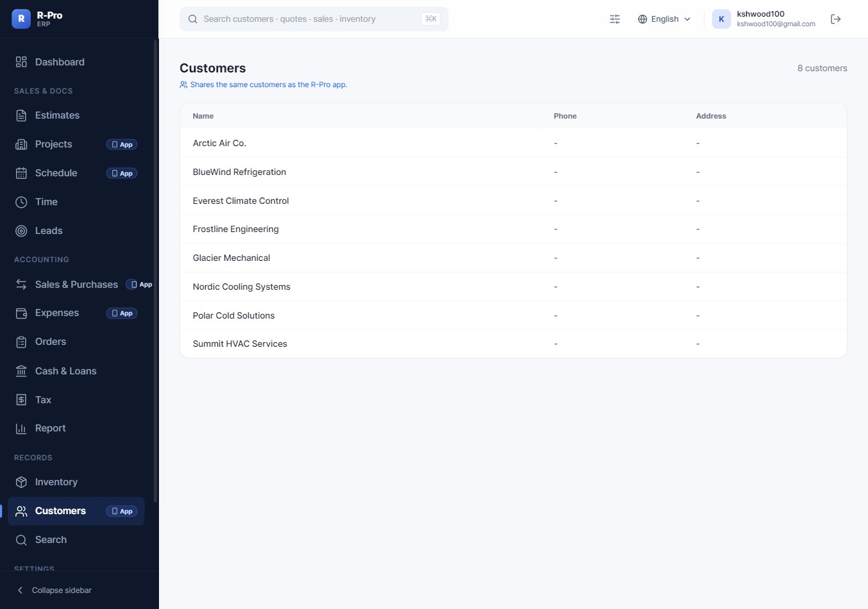Click the Inventory box icon
Screen dimensions: 868x609
21,482
